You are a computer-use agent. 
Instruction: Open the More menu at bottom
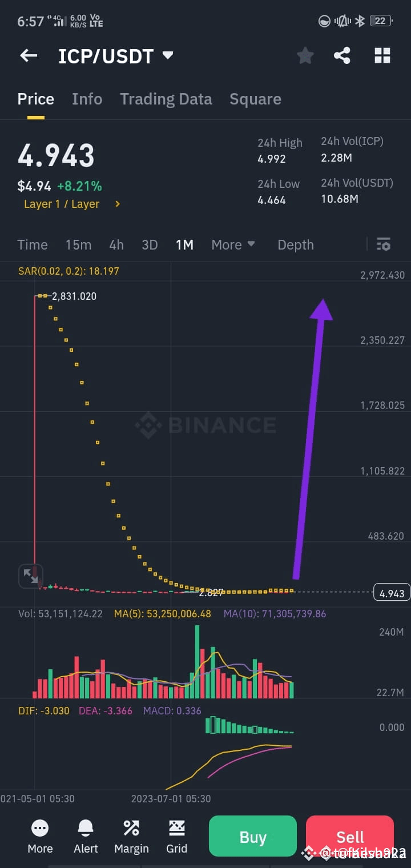point(40,837)
